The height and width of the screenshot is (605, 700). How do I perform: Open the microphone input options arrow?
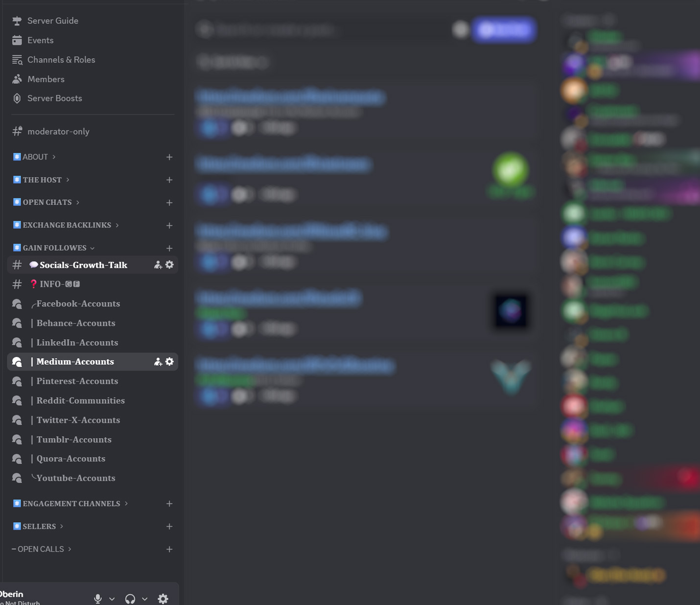coord(112,599)
